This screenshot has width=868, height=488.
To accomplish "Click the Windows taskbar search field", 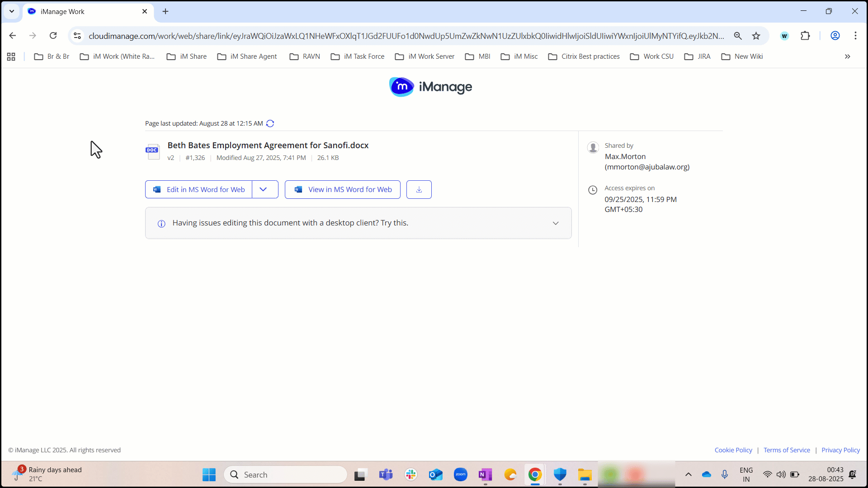I will 286,474.
